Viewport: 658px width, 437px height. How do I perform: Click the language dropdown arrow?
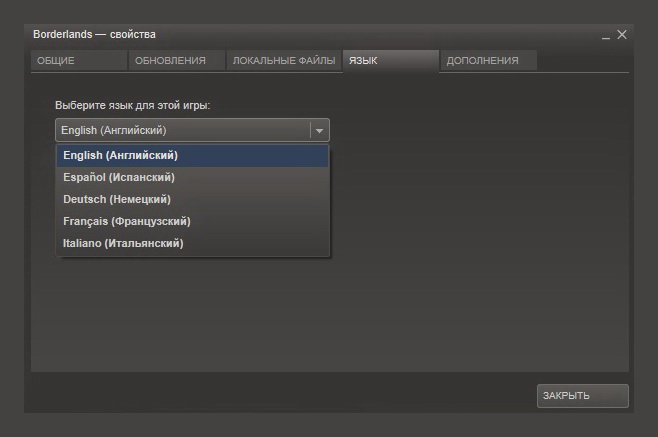click(319, 130)
